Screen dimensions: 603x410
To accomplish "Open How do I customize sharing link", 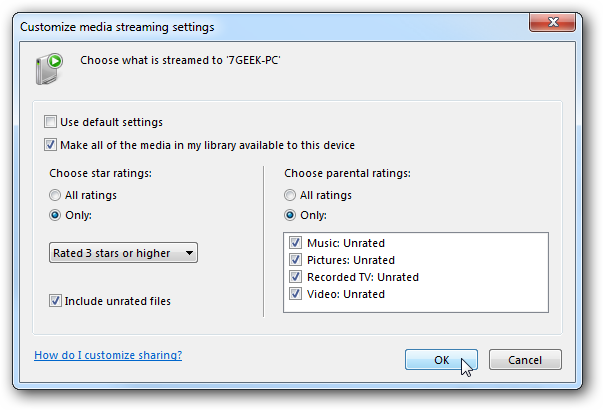I will click(x=108, y=355).
